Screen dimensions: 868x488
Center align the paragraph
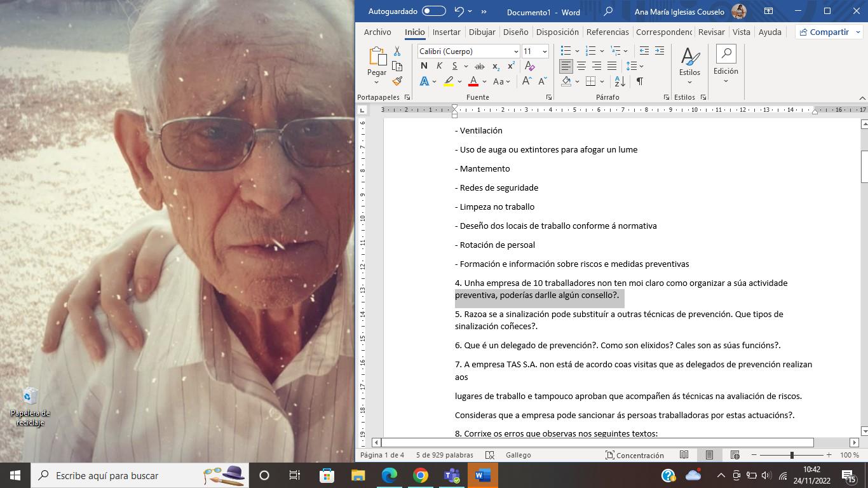click(581, 66)
